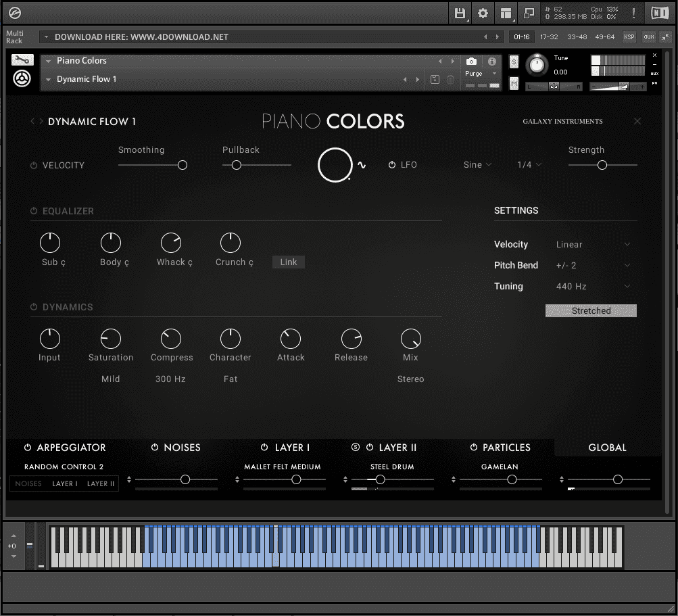Go to next multi rack arrow

tap(498, 37)
